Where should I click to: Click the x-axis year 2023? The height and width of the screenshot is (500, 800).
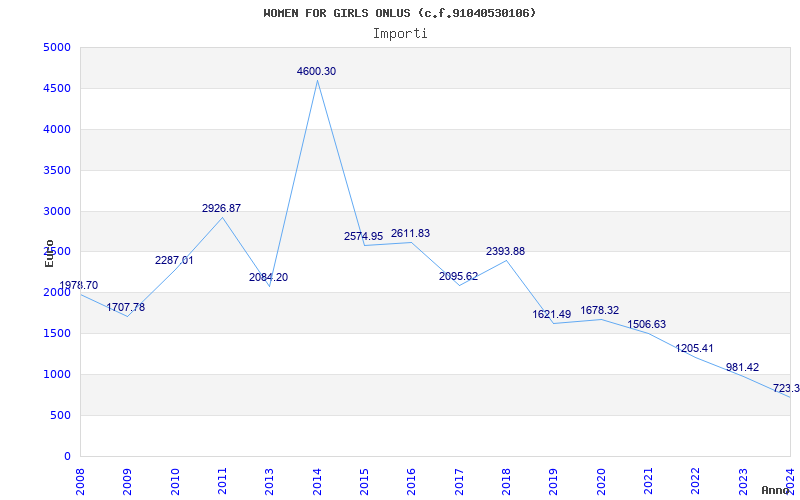(x=743, y=481)
